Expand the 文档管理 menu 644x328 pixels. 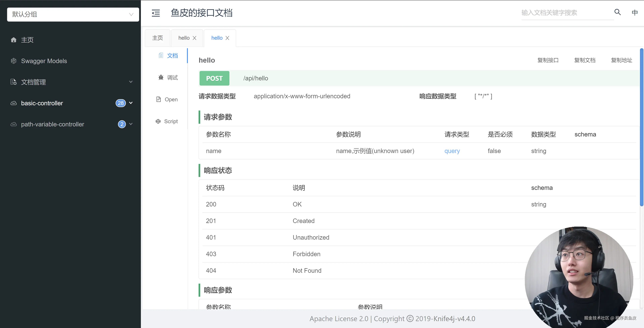(x=131, y=82)
